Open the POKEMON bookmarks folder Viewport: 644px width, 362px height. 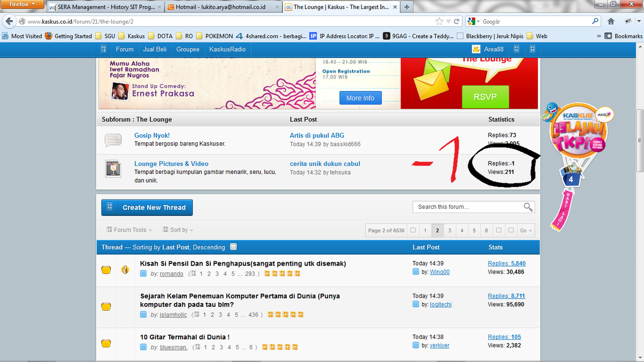(214, 36)
